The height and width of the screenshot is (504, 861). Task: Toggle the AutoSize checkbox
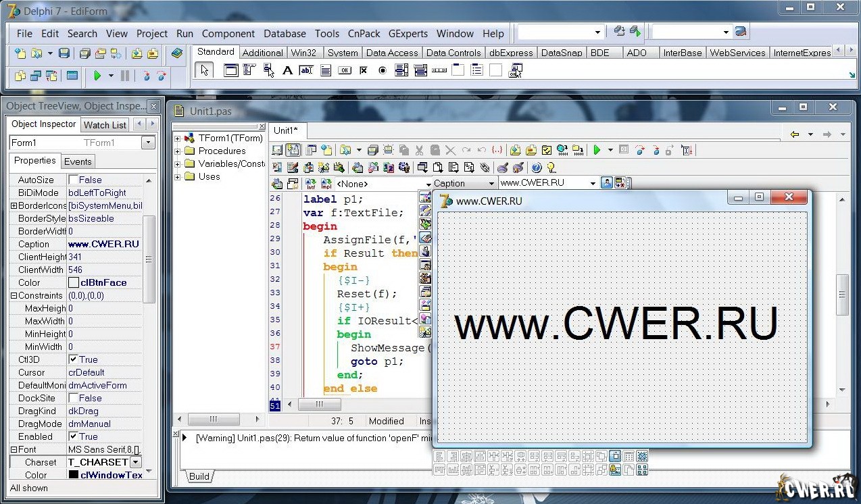coord(73,180)
